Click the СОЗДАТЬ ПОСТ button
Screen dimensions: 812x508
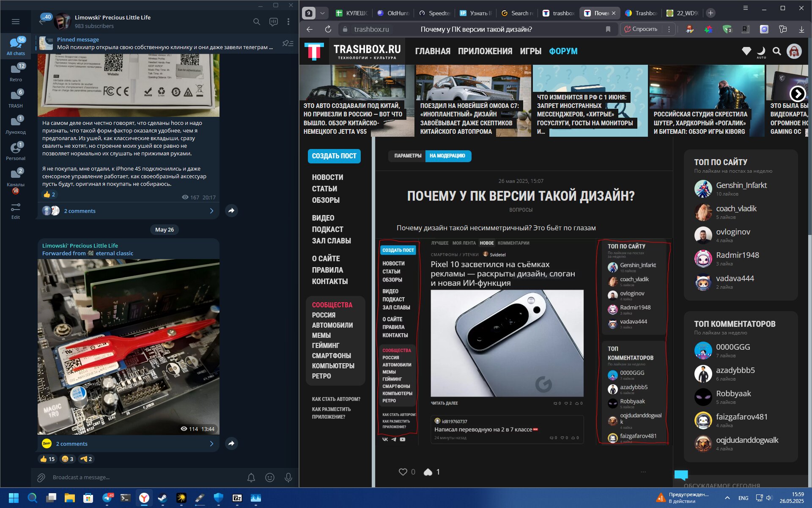[334, 156]
